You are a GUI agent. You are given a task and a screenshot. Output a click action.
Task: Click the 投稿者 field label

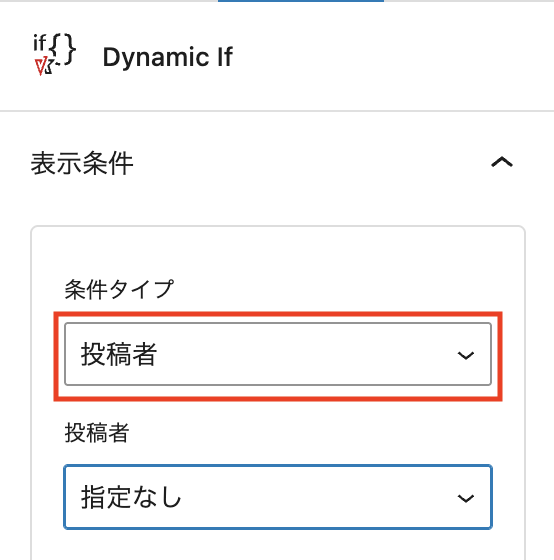(96, 432)
